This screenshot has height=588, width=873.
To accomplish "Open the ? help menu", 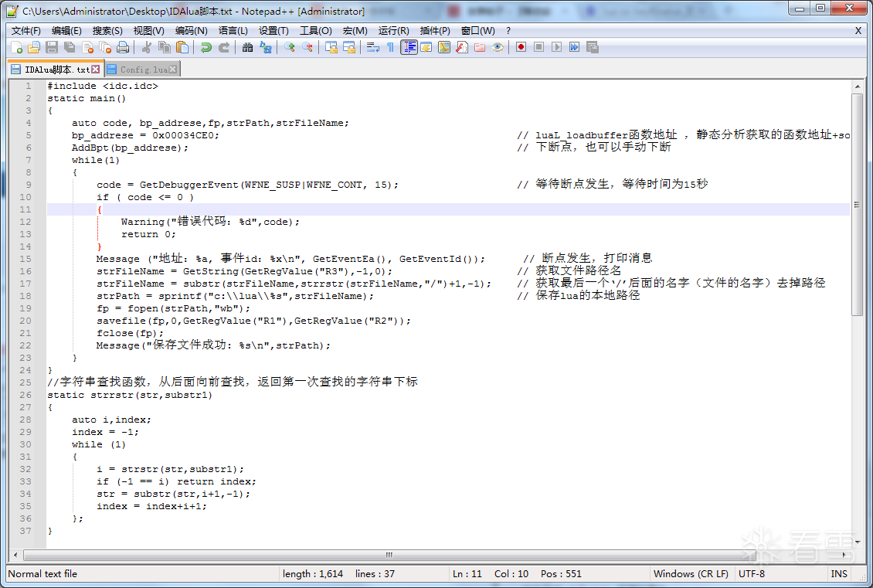I will click(508, 31).
